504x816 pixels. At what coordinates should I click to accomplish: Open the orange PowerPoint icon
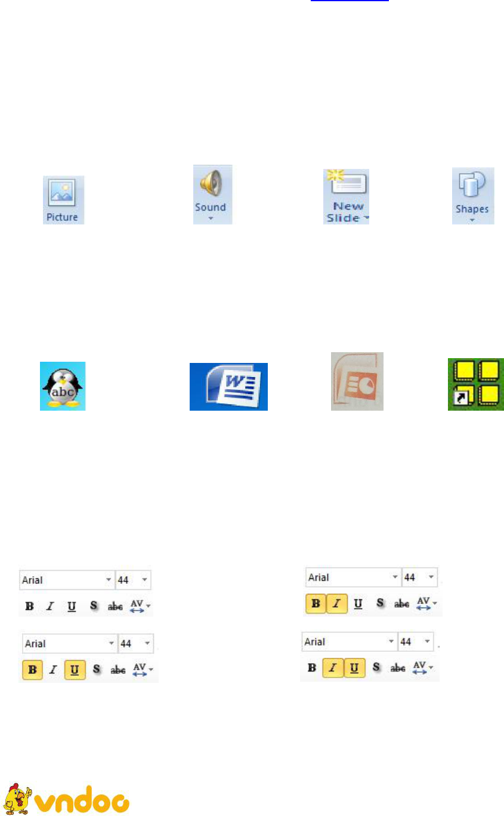[357, 381]
